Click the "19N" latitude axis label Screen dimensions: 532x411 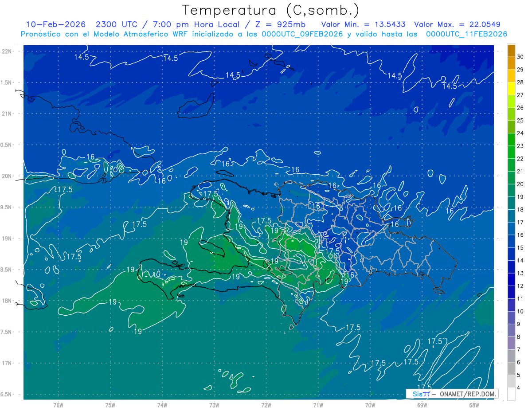(x=7, y=239)
